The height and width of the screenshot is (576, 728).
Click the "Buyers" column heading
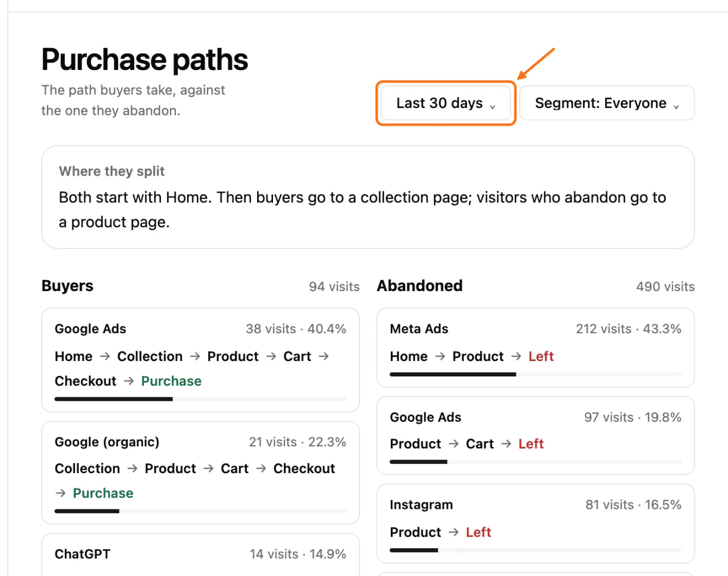(67, 285)
